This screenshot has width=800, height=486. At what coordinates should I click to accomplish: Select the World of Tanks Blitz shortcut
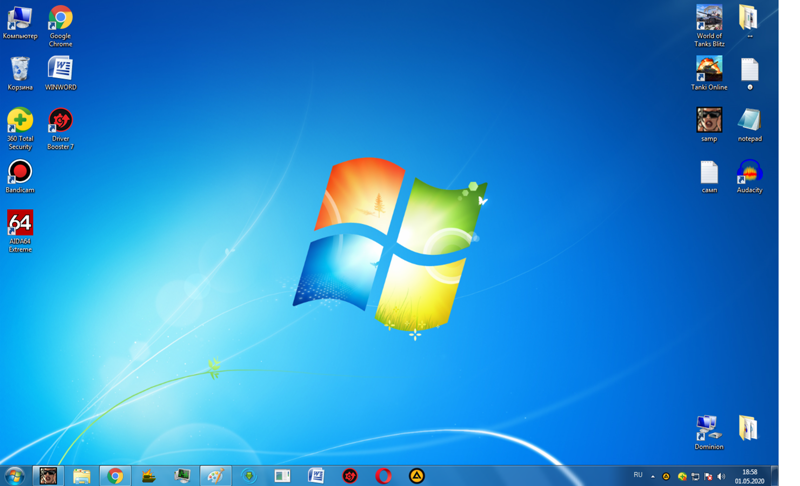pyautogui.click(x=709, y=26)
